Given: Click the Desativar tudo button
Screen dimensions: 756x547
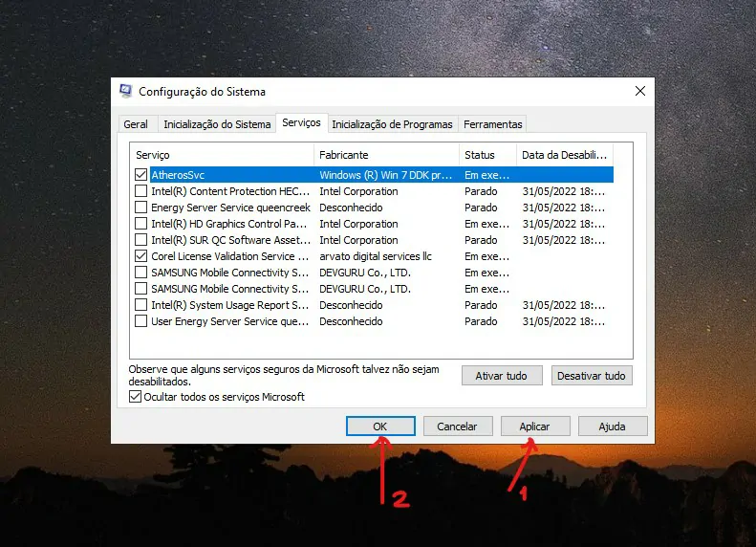Looking at the screenshot, I should point(592,376).
